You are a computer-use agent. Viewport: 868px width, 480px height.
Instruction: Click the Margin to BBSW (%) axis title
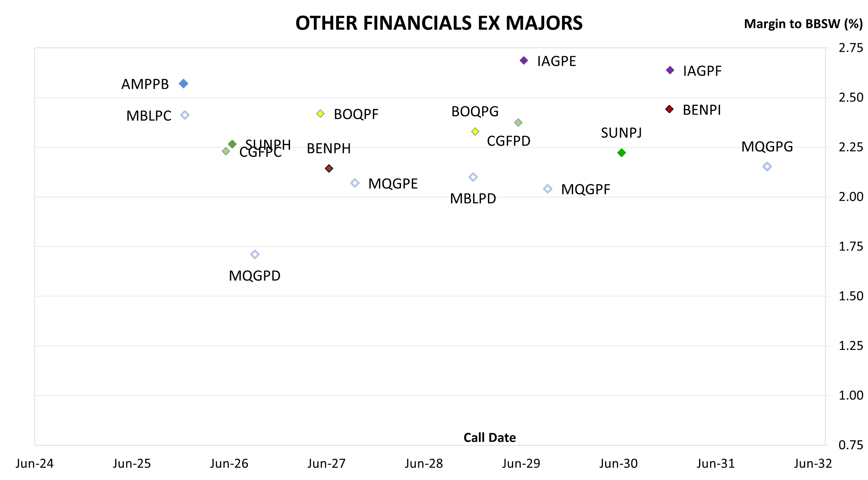coord(804,24)
